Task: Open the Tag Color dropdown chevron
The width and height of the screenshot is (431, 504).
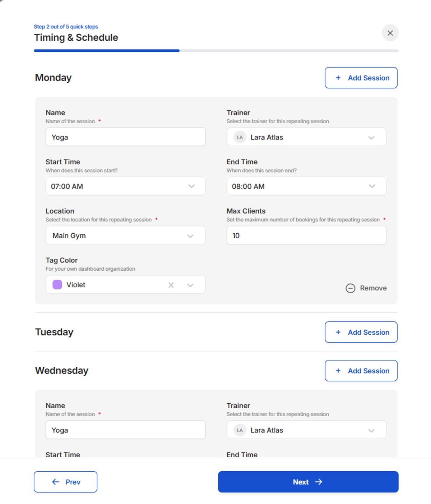Action: pos(190,285)
